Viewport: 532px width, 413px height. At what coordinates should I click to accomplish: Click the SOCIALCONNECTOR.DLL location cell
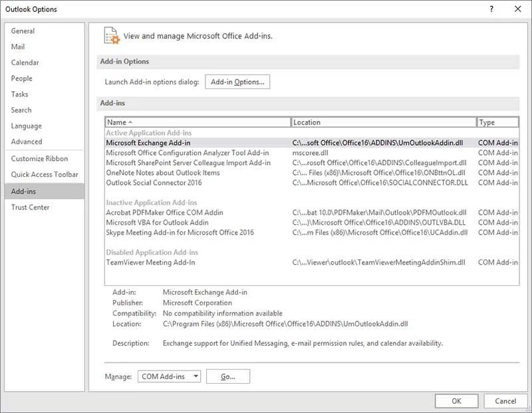[x=380, y=183]
